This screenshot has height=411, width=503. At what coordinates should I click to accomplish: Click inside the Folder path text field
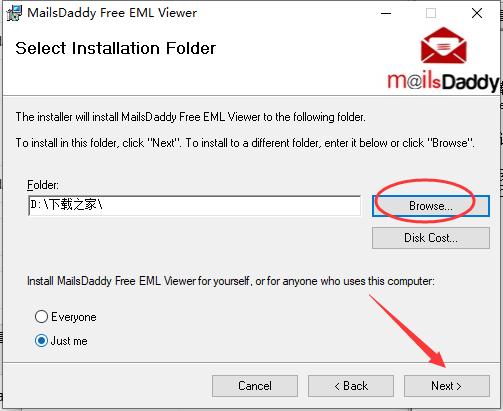pos(195,206)
